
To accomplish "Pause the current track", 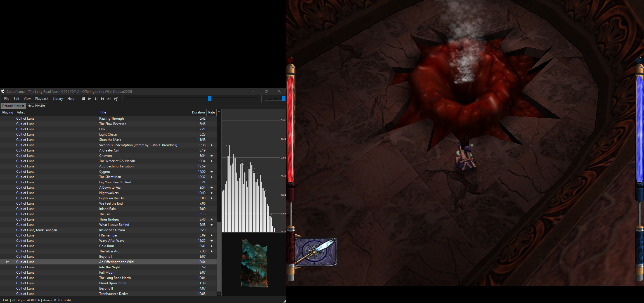I will coord(96,99).
